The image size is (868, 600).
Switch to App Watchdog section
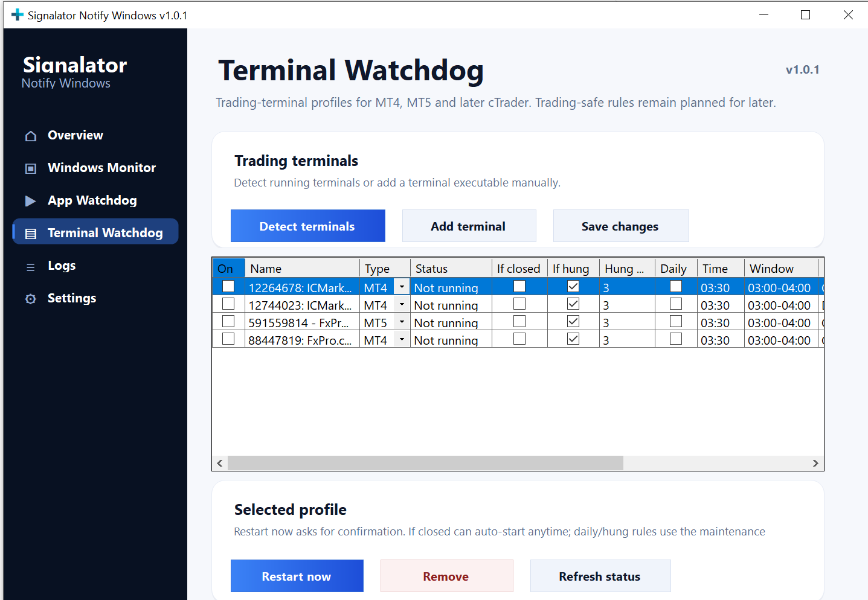click(x=92, y=200)
